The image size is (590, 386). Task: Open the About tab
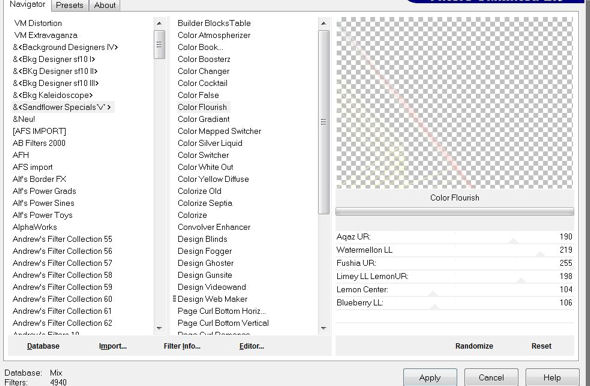pos(105,5)
